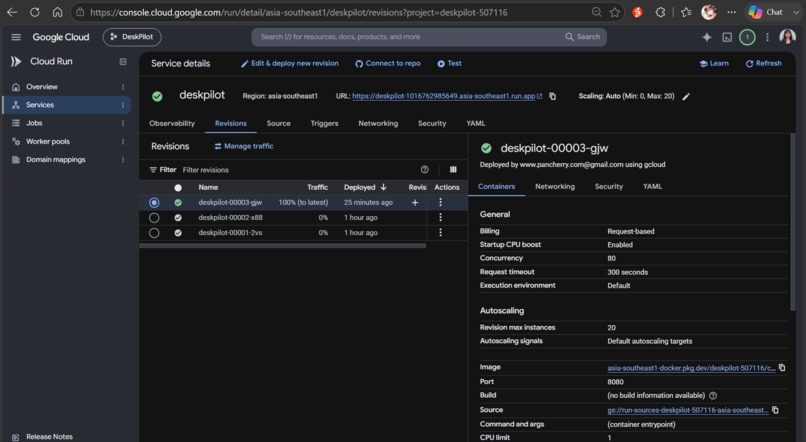Open Gemini sparkle assistant icon
The width and height of the screenshot is (806, 442).
pyautogui.click(x=707, y=37)
